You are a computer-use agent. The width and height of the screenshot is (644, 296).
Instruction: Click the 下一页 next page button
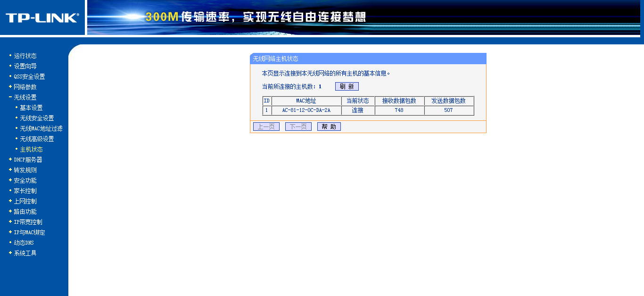[x=298, y=127]
